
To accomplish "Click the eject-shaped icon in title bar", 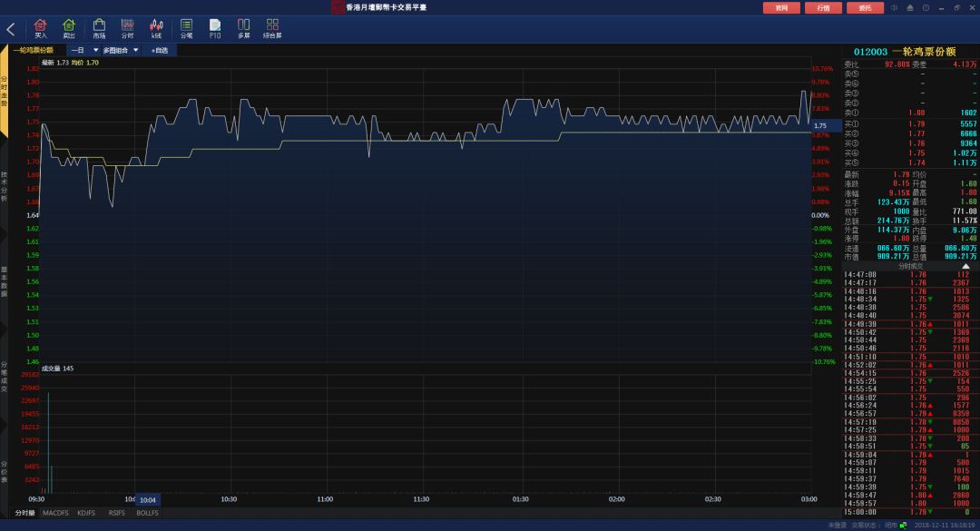I will pos(910,7).
